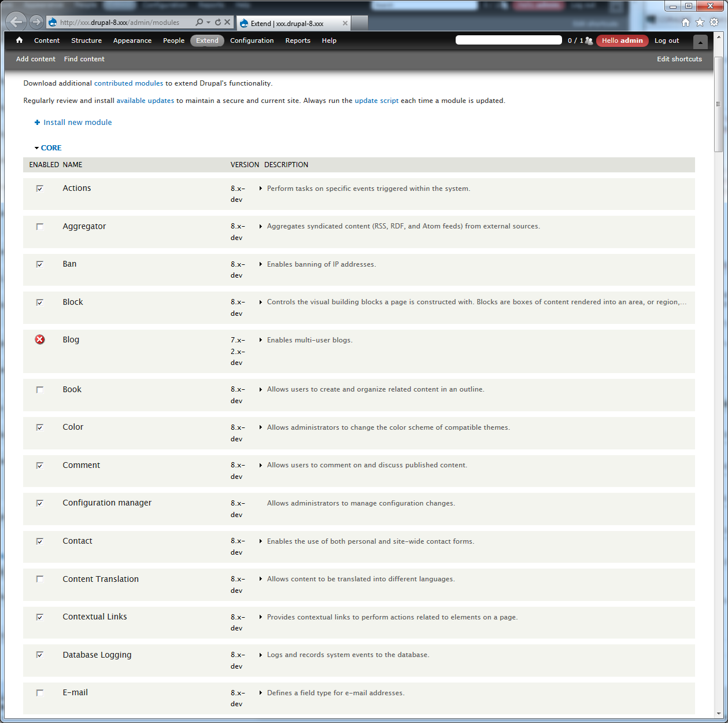This screenshot has height=723, width=728.
Task: Click the plus icon beside Install new module
Action: pyautogui.click(x=37, y=122)
